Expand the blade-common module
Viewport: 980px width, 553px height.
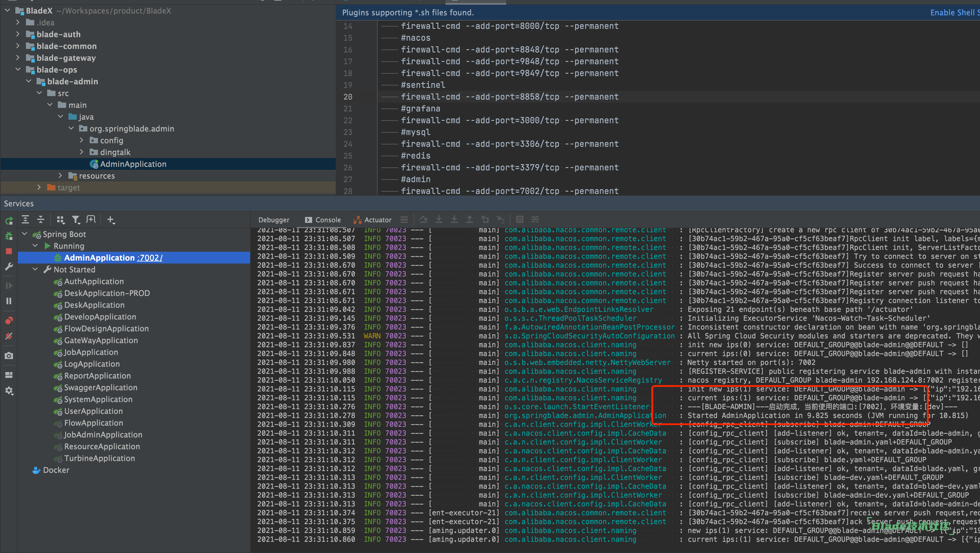pos(18,46)
